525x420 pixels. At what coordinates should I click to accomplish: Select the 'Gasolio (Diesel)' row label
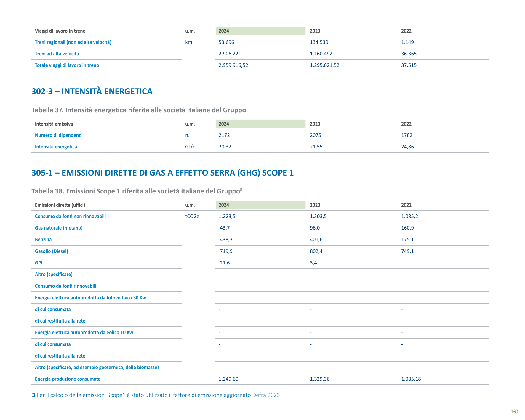pyautogui.click(x=52, y=251)
